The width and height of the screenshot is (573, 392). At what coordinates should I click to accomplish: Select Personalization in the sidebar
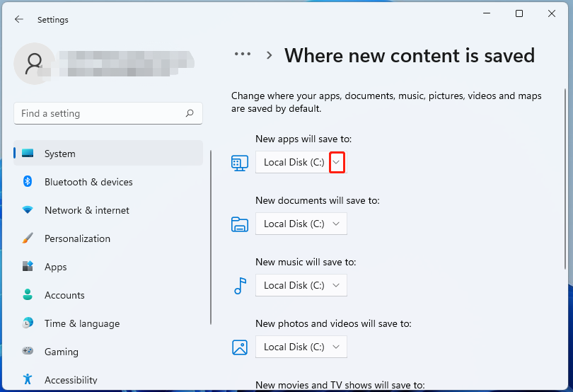point(108,238)
